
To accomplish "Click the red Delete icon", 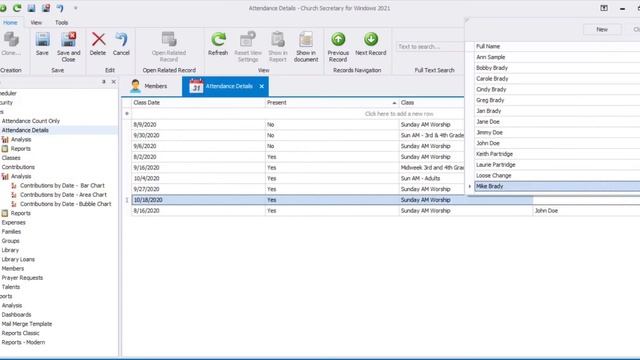I will click(98, 40).
